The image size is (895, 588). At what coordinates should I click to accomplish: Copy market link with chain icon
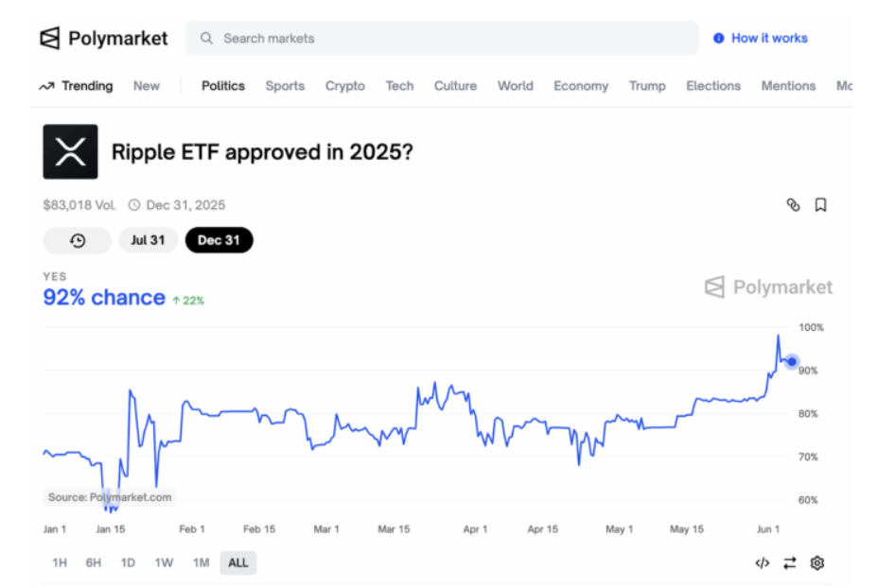coord(793,205)
